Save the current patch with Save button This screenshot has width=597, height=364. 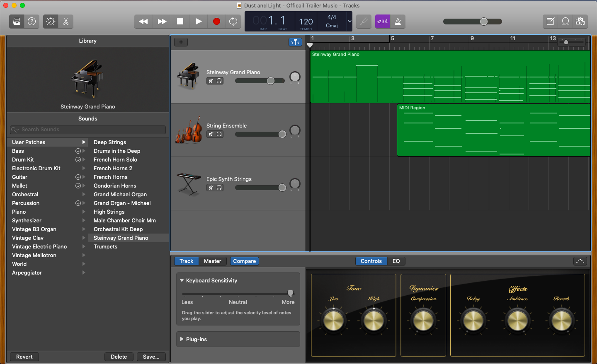click(151, 357)
